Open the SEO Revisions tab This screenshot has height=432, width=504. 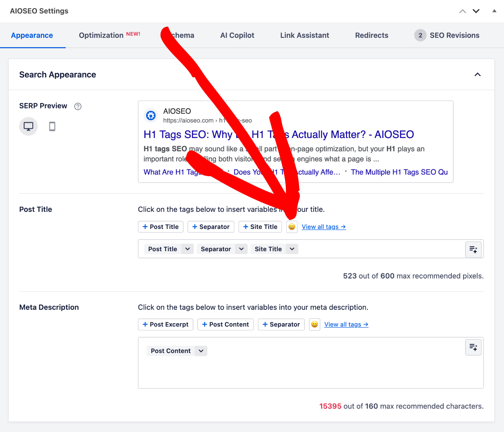point(447,35)
